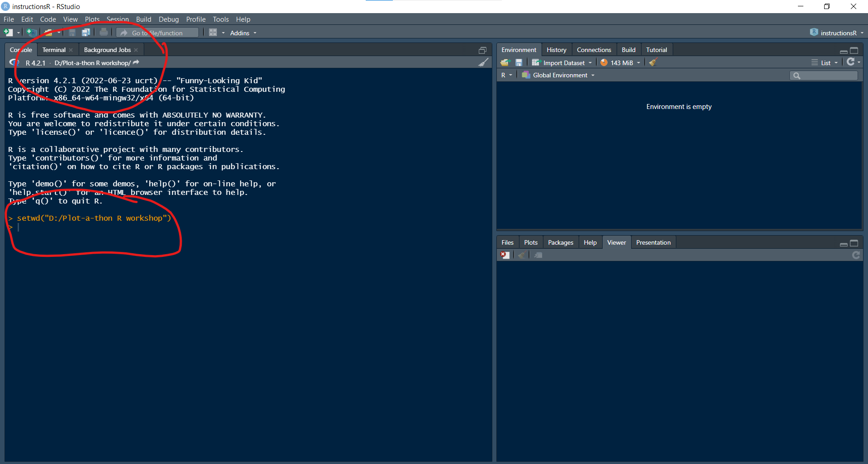Open the New File dropdown arrow
The image size is (868, 464).
coord(19,33)
